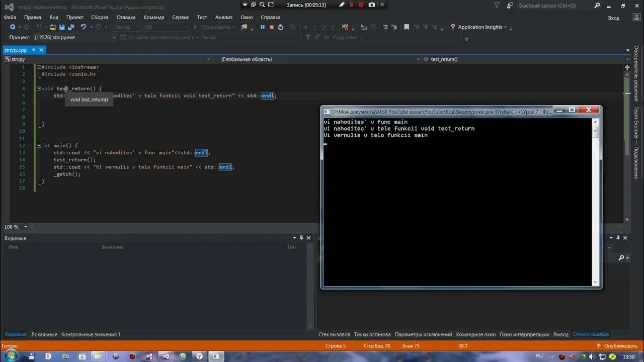Click Undo arrow in toolbar
Screen dimensions: 644x362
point(84,27)
